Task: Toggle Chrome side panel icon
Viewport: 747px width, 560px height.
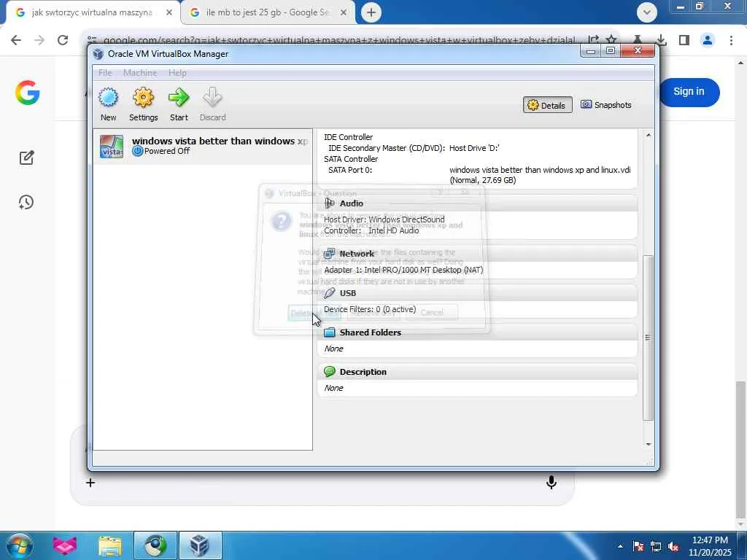Action: (684, 40)
